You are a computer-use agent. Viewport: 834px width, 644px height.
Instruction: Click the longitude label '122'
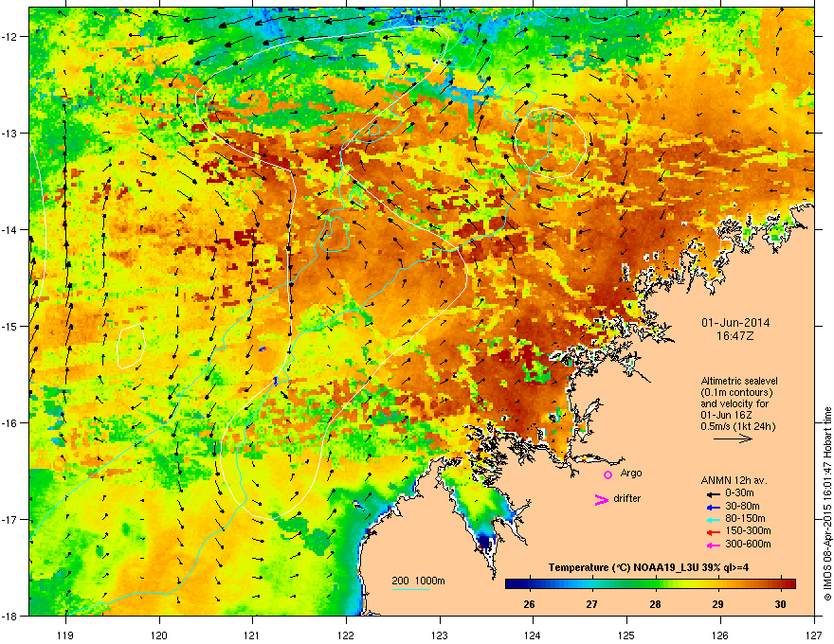click(346, 635)
